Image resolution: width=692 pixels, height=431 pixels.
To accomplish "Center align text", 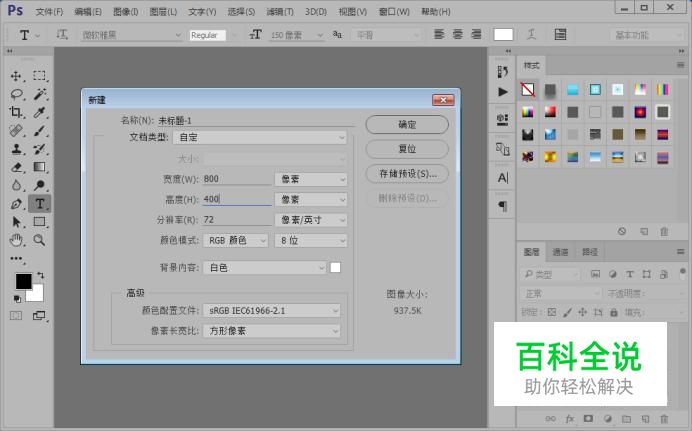I will click(458, 34).
